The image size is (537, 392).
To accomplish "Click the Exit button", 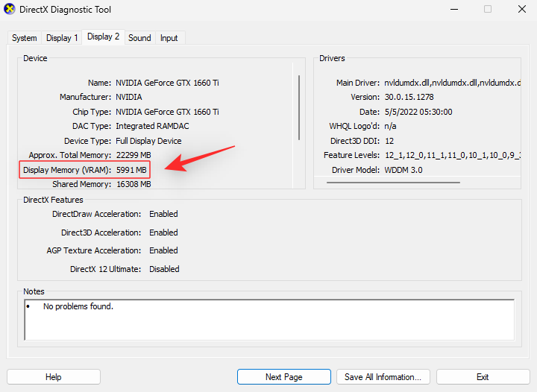I will pos(483,377).
